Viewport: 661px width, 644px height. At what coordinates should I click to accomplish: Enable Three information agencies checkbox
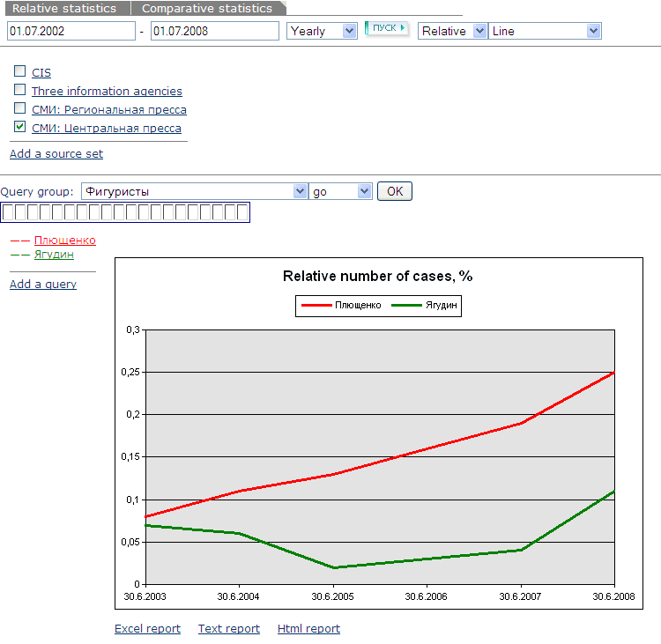tap(20, 90)
